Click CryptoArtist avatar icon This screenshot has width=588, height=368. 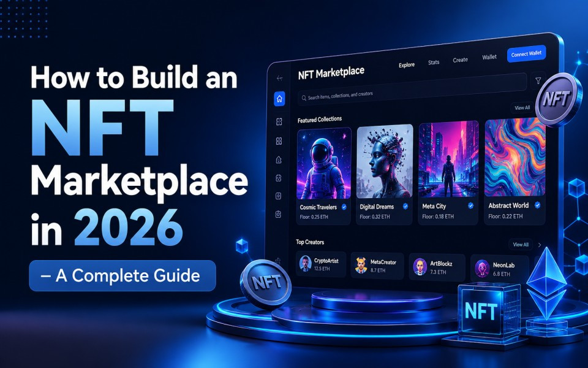pos(305,264)
